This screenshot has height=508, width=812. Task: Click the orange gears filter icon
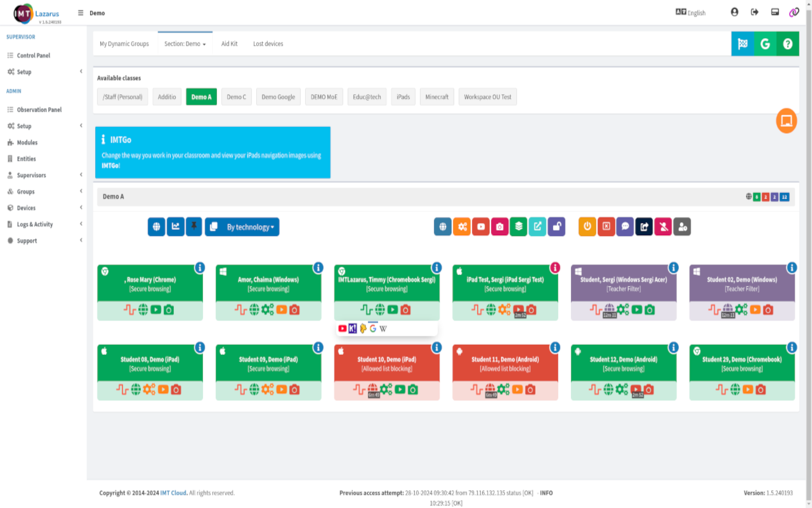pyautogui.click(x=462, y=226)
